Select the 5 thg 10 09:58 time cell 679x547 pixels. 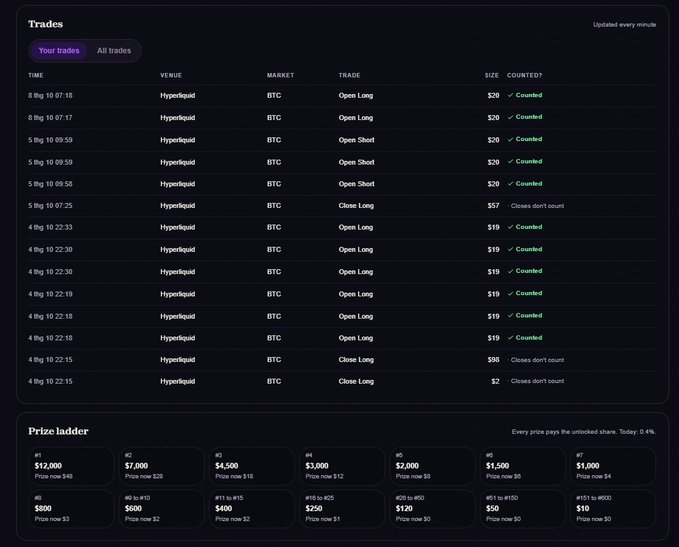(x=50, y=184)
